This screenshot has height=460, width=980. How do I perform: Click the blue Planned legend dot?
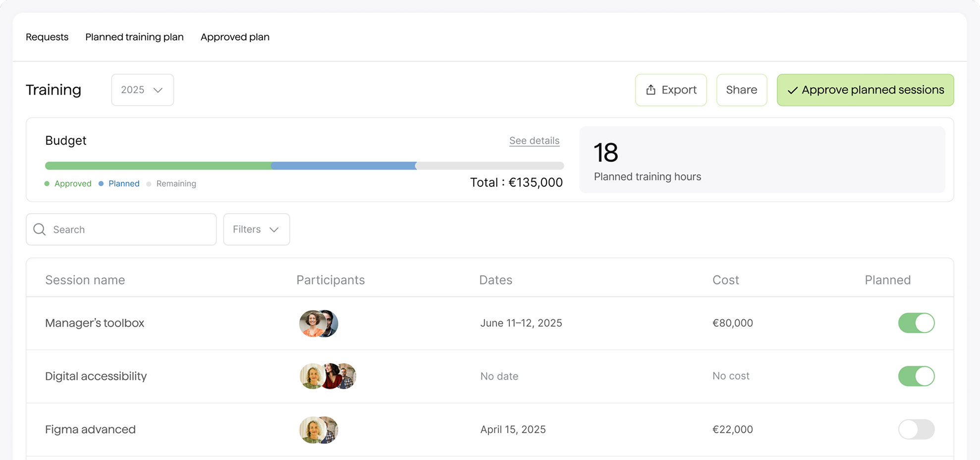102,183
